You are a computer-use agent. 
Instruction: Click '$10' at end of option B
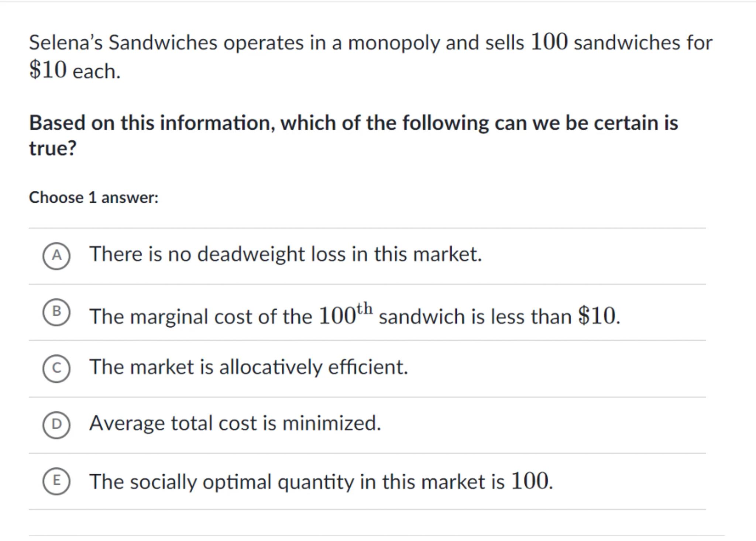(x=598, y=316)
